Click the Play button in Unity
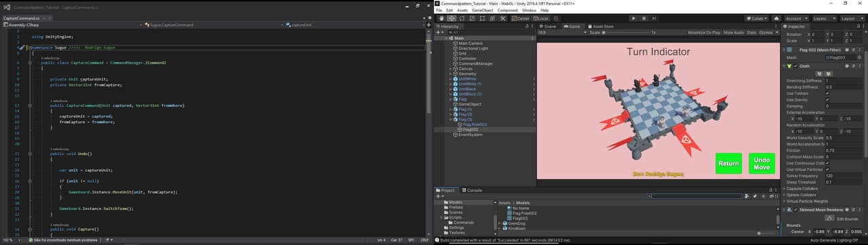The image size is (868, 245). tap(634, 18)
